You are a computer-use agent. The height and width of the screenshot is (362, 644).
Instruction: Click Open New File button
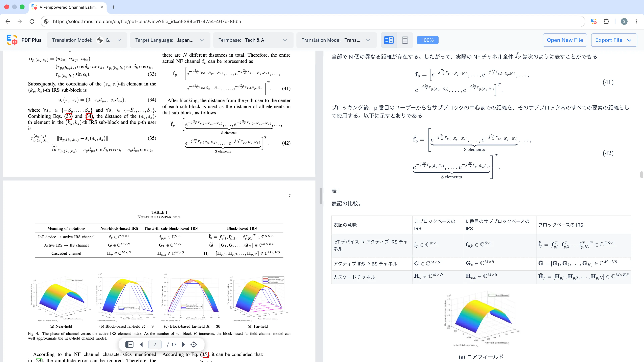pos(565,40)
